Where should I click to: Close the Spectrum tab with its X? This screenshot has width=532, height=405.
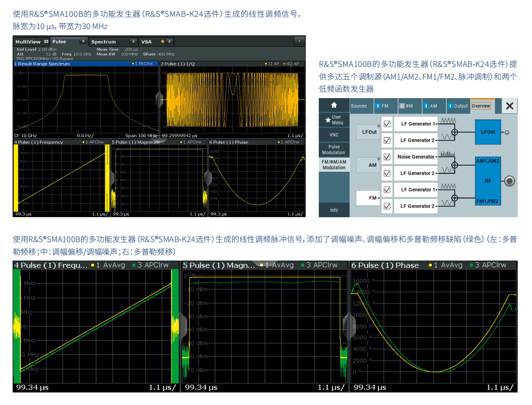click(x=133, y=41)
